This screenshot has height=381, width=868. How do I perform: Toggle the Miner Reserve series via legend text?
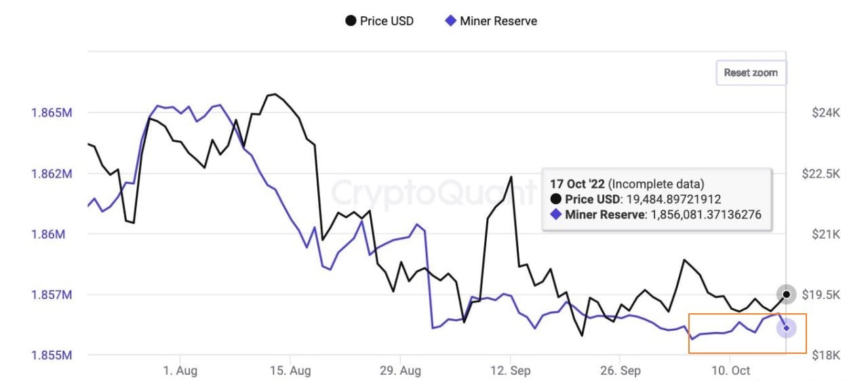click(498, 21)
